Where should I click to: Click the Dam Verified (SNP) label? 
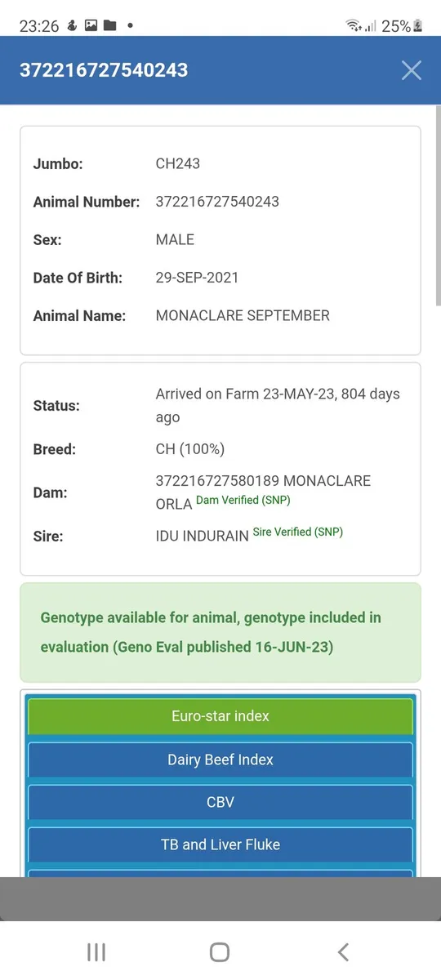tap(243, 500)
